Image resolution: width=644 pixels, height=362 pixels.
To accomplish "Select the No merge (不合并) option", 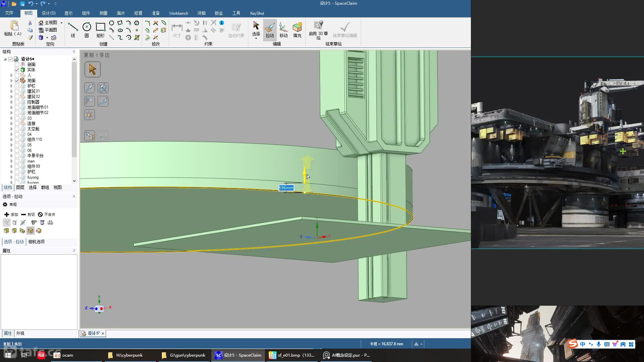I will [x=47, y=215].
